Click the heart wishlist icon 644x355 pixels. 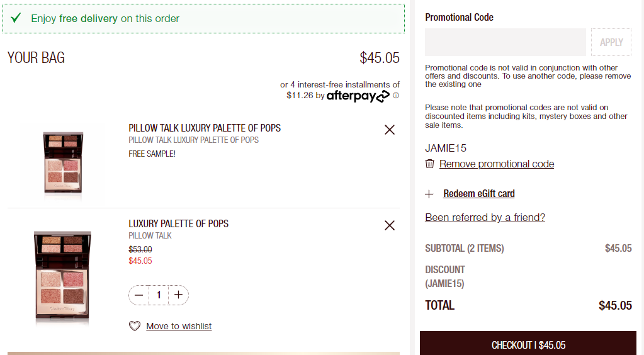point(135,326)
